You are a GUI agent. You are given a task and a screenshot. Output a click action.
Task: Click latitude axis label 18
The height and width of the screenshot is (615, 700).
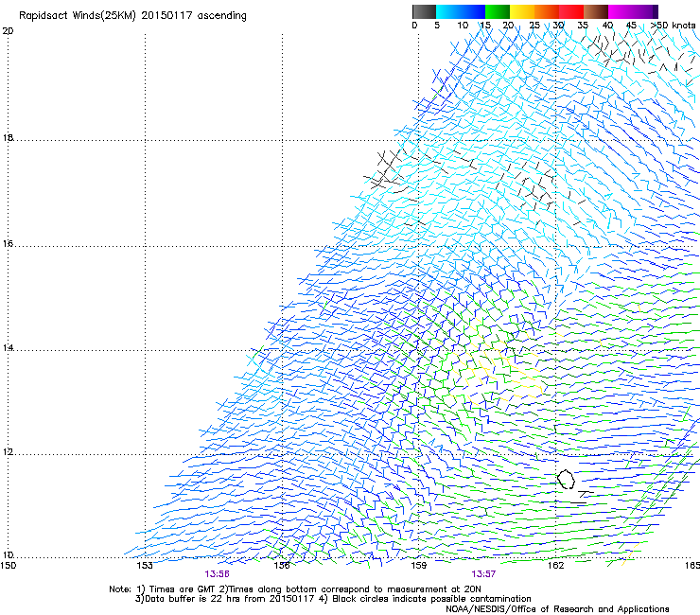(x=8, y=137)
